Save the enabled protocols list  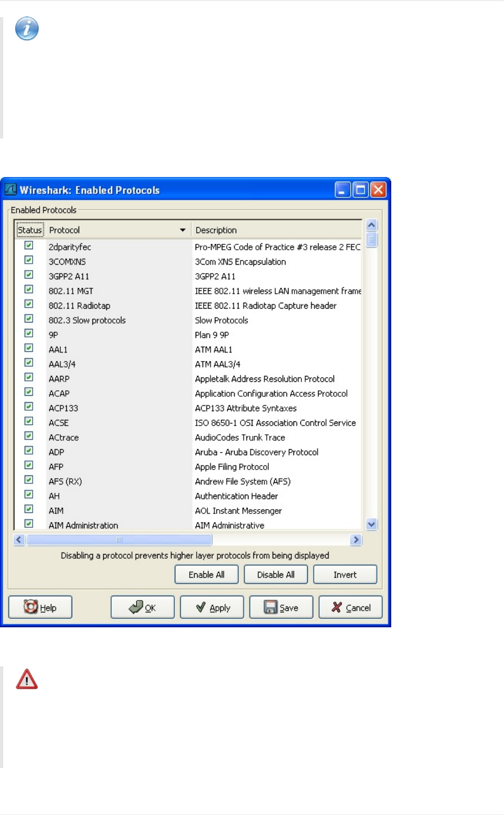(281, 608)
